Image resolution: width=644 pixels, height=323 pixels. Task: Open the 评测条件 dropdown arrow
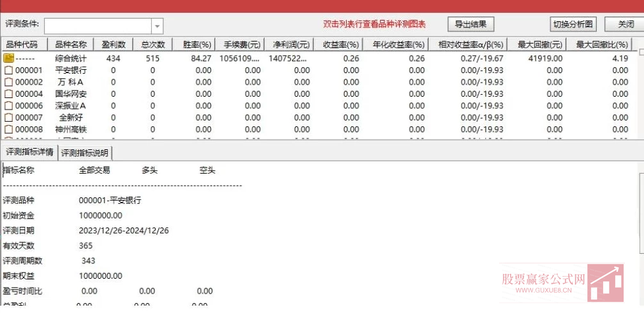tap(157, 26)
